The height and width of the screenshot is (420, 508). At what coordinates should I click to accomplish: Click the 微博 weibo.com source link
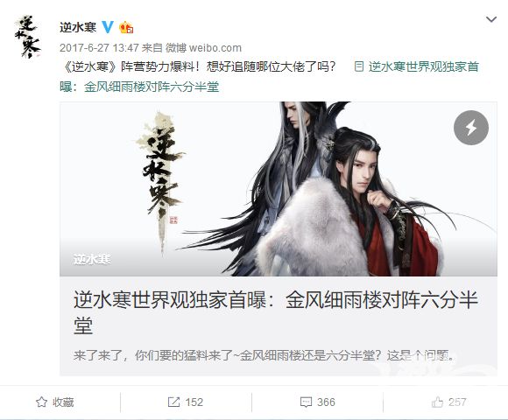203,48
